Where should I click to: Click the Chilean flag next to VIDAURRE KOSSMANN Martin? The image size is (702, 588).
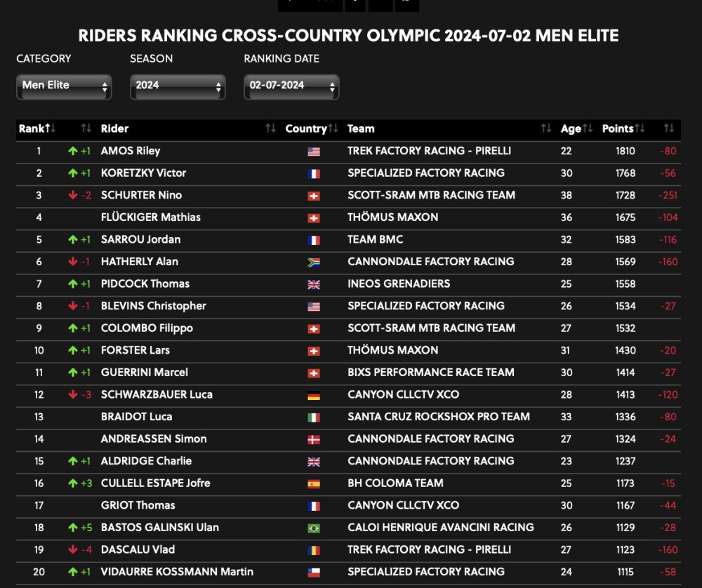(313, 572)
